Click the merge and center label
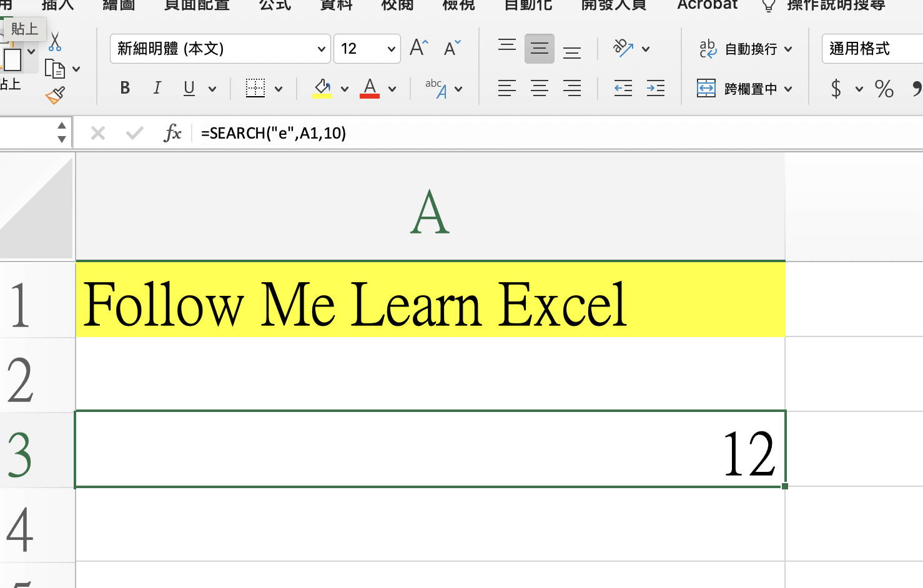923x588 pixels. (x=751, y=89)
